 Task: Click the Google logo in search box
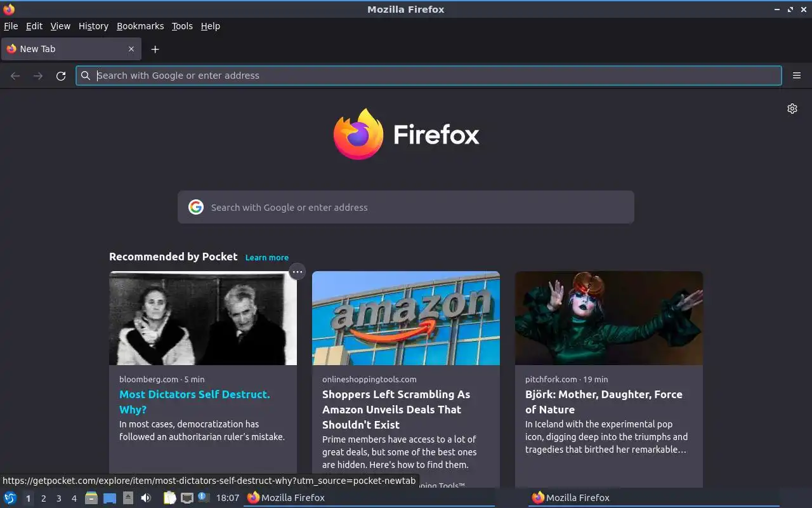click(x=196, y=207)
